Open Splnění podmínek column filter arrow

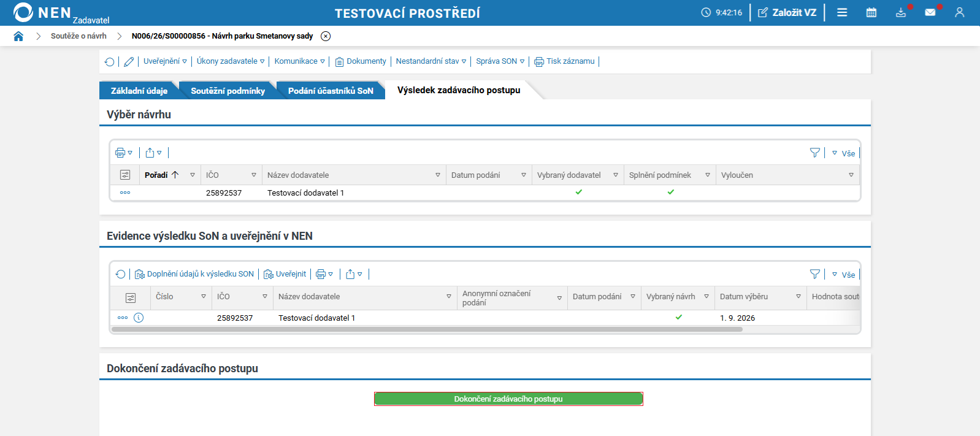[x=708, y=175]
